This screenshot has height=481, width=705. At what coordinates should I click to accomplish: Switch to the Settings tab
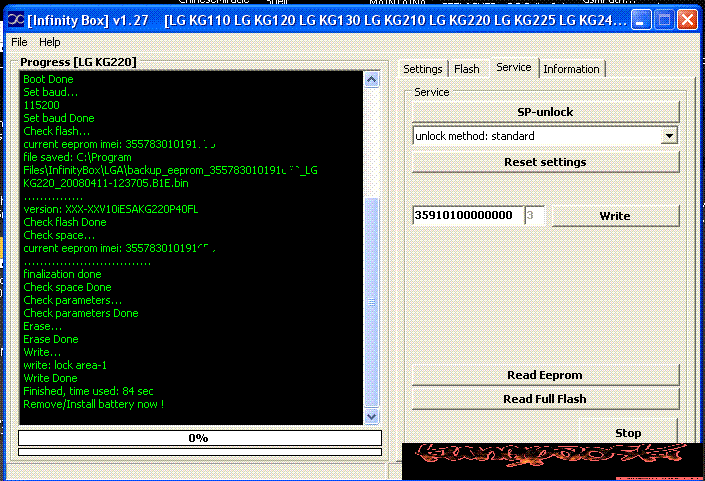pos(423,69)
